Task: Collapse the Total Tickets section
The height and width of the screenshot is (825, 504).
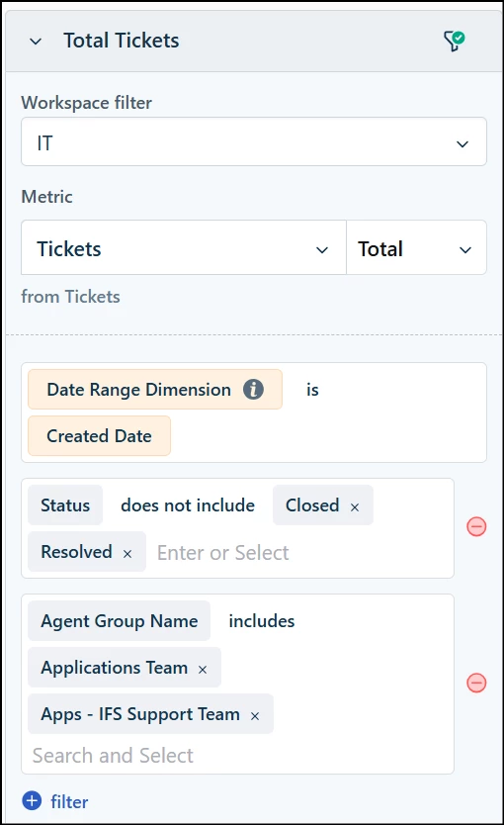Action: point(36,41)
